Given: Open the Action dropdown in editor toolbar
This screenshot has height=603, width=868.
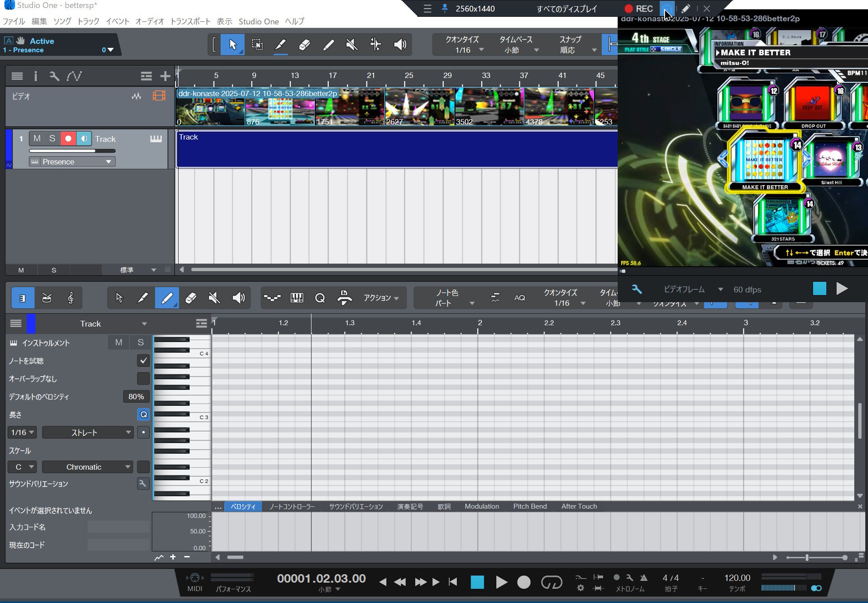Looking at the screenshot, I should (x=381, y=298).
